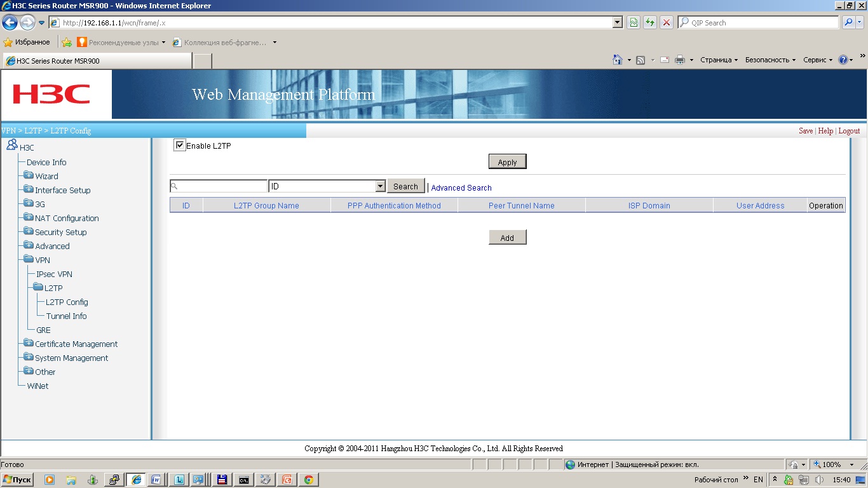Collapse the VPN tree node
This screenshot has width=868, height=488.
click(x=29, y=259)
